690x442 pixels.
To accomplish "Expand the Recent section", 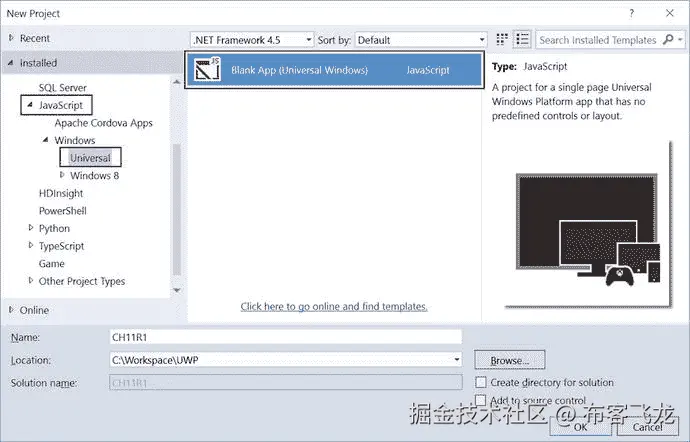I will [x=11, y=38].
